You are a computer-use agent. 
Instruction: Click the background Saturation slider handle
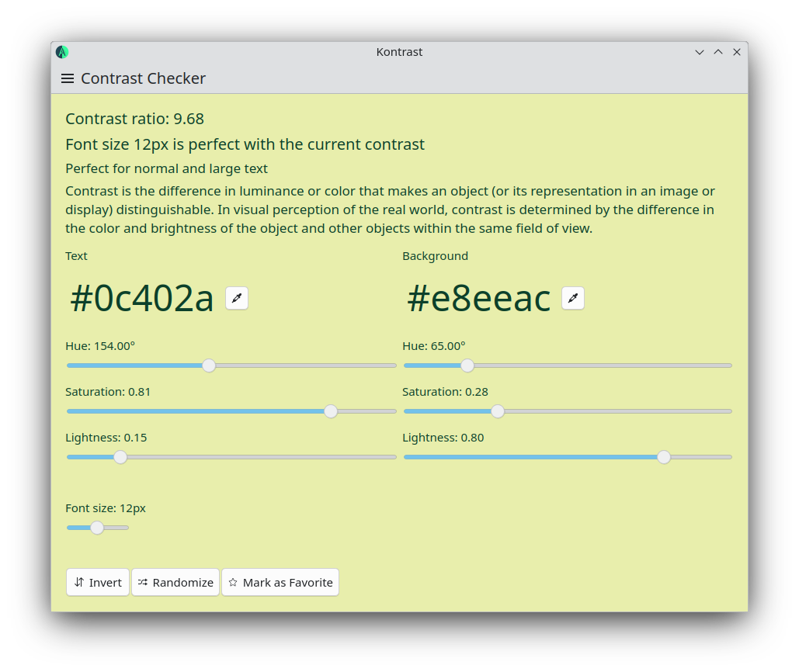[x=498, y=411]
